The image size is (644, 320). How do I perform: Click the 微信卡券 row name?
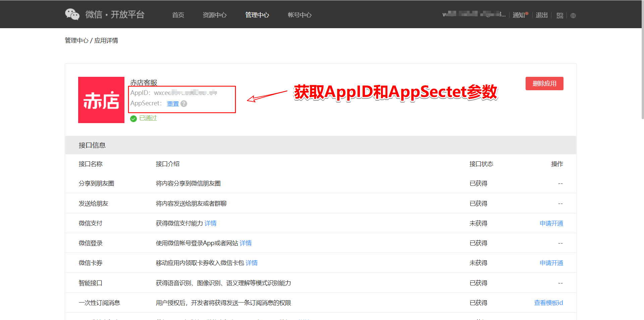[x=91, y=263]
